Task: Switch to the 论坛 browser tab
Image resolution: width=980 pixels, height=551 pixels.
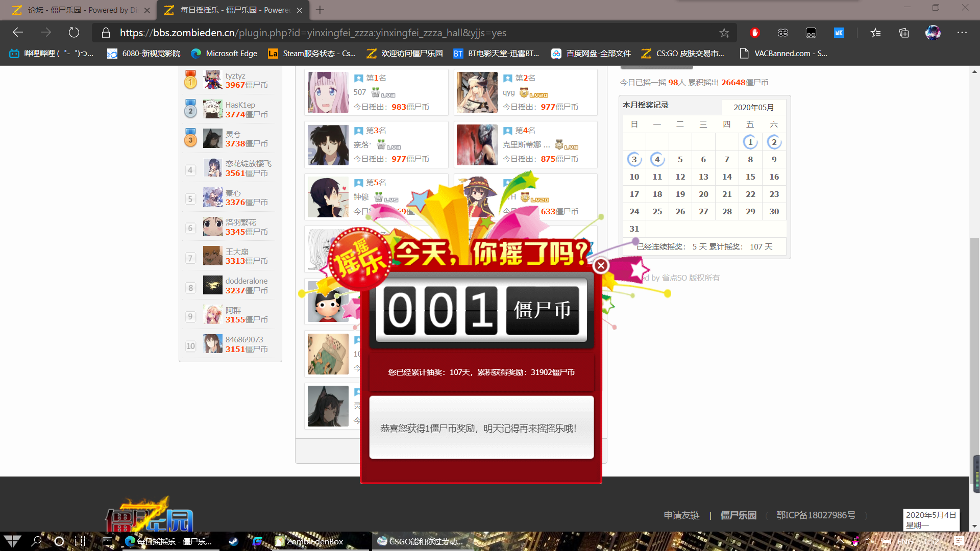Action: [x=77, y=10]
